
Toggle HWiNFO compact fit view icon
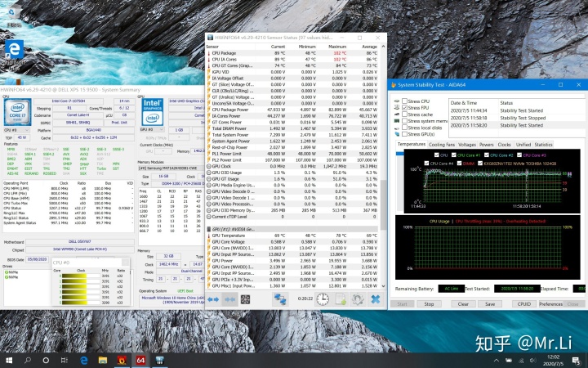245,299
